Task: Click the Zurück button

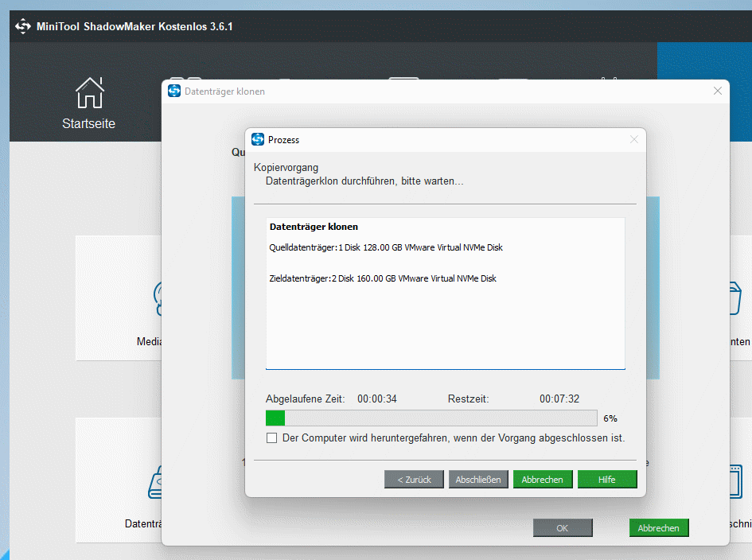Action: click(414, 480)
